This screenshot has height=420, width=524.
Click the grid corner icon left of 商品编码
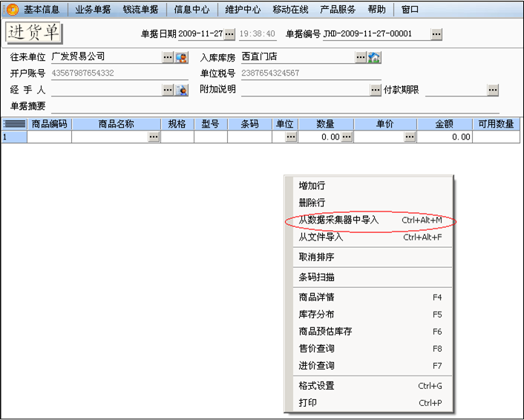[x=14, y=125]
